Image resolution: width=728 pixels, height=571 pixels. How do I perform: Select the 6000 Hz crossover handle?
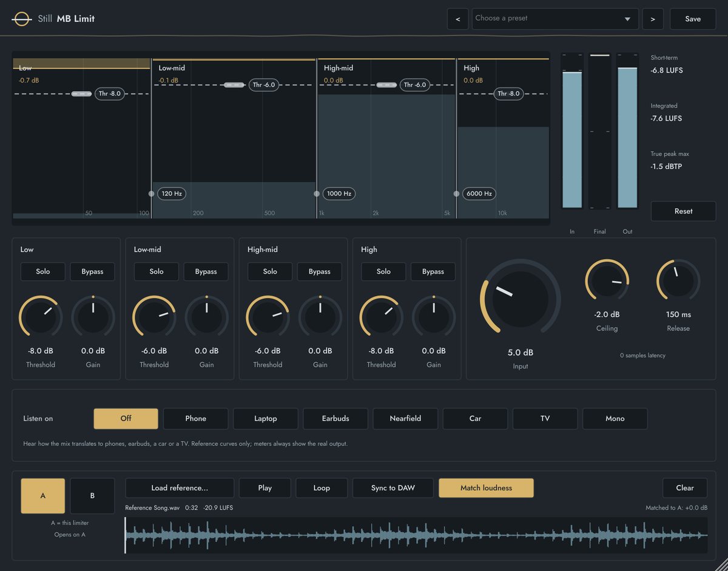(x=479, y=194)
